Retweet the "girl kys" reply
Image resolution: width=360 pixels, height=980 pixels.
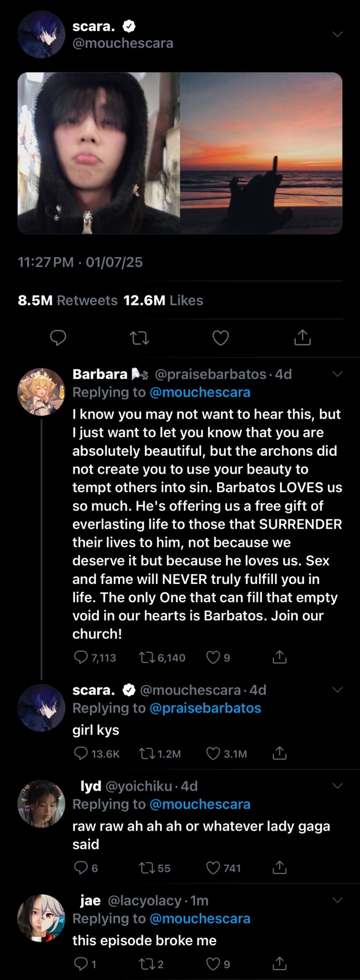pyautogui.click(x=147, y=753)
